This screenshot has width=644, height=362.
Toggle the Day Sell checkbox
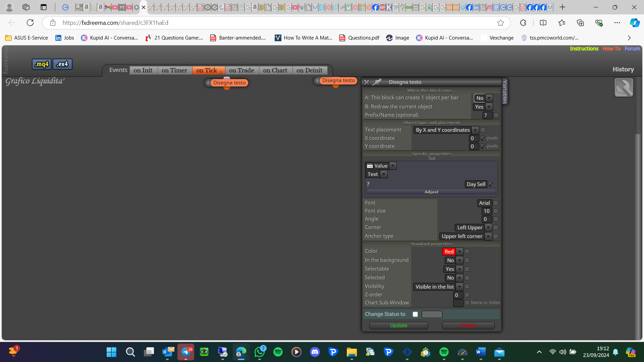[x=491, y=184]
